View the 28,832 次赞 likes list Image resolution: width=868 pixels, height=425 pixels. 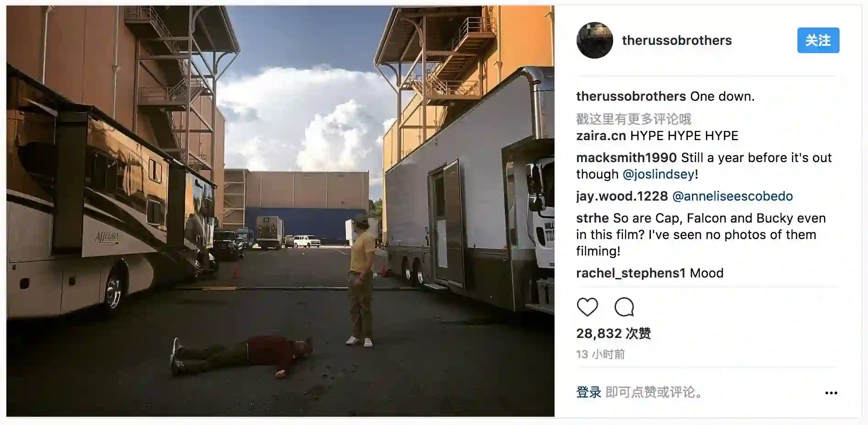(613, 333)
